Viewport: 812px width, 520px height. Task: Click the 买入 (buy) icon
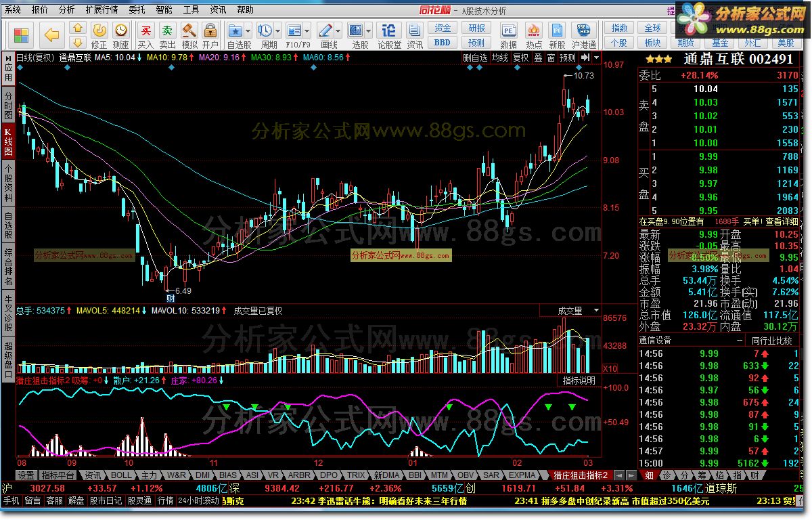[x=145, y=30]
